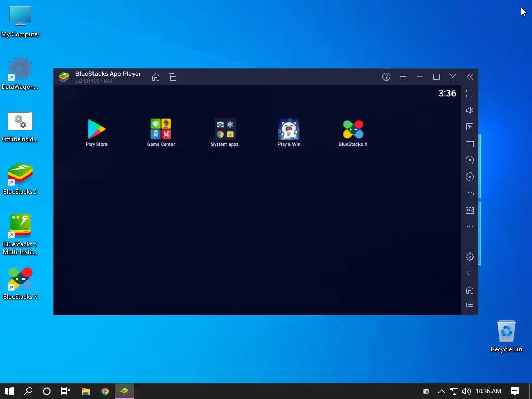Open BlueStacks help question mark icon
This screenshot has height=399, width=532.
pyautogui.click(x=386, y=77)
